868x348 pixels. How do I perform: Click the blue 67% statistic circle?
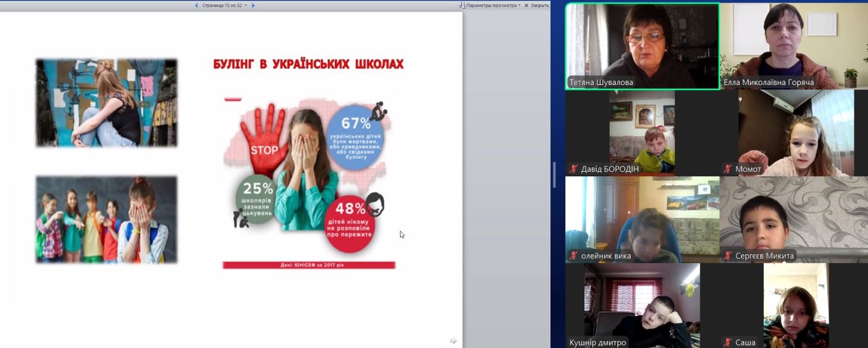[x=356, y=139]
